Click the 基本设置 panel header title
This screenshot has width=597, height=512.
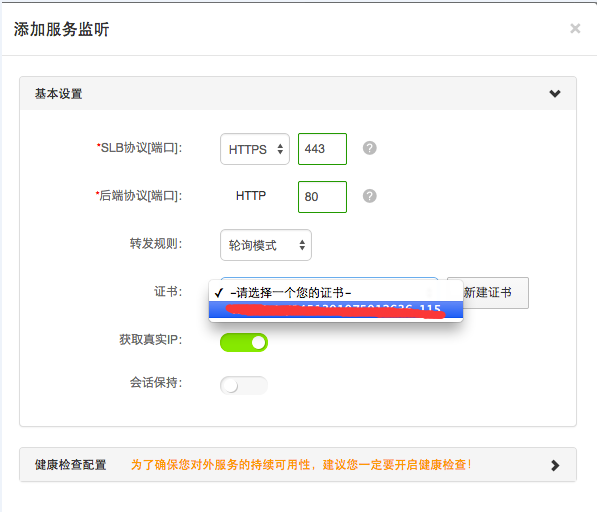59,94
